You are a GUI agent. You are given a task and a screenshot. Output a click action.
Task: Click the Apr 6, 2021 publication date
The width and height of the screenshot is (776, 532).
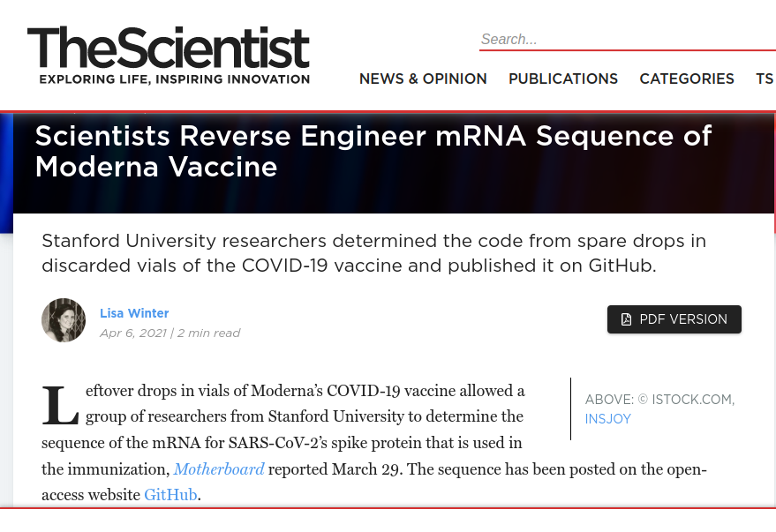(133, 333)
